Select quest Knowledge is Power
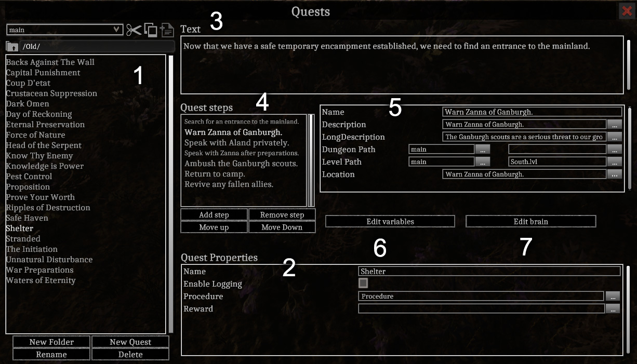Screen dimensions: 637x364 pyautogui.click(x=45, y=166)
